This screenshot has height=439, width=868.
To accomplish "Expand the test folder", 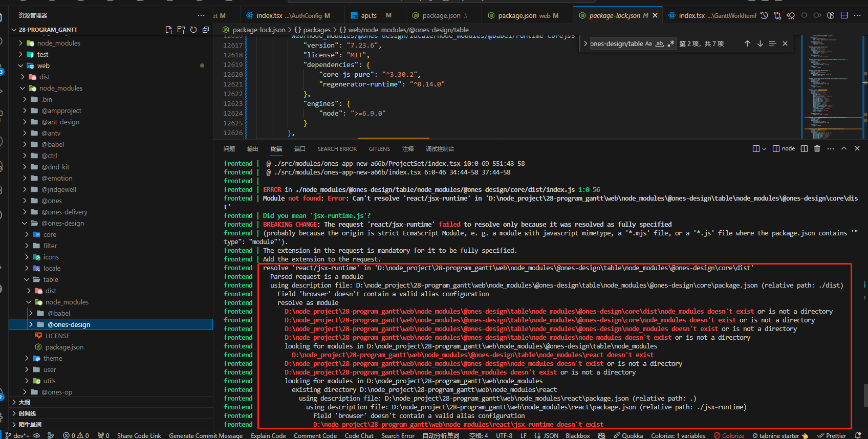I will [x=111, y=54].
